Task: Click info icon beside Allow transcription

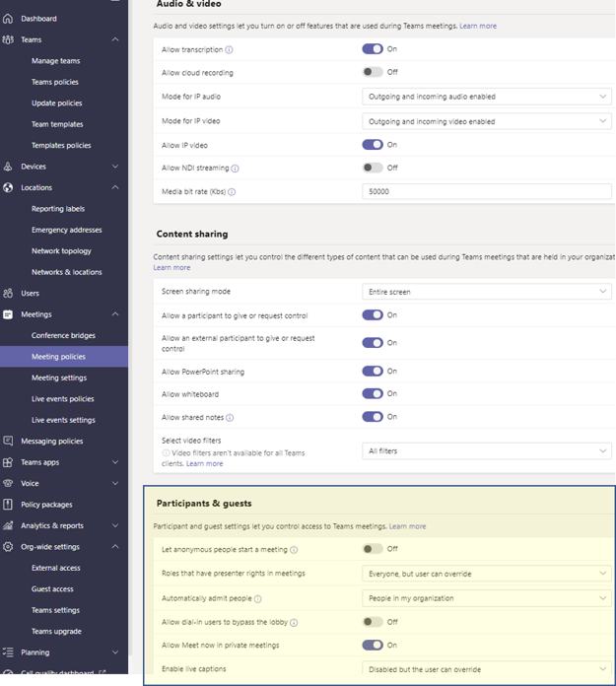Action: click(229, 50)
